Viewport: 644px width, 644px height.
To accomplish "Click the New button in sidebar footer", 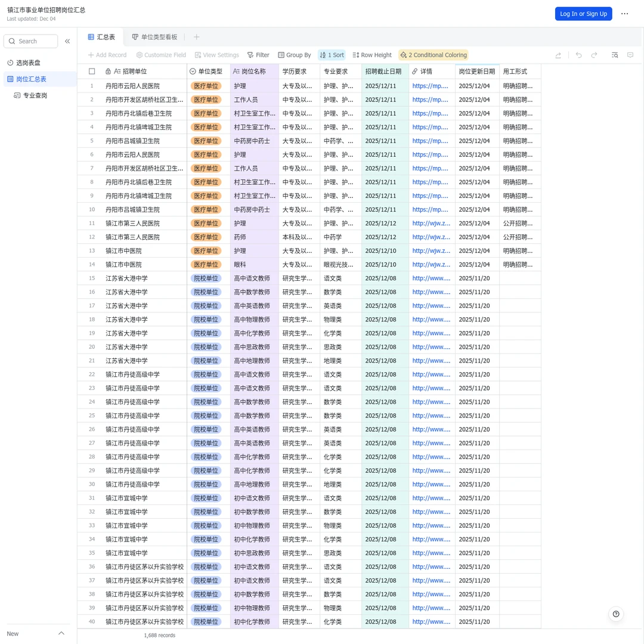I will click(x=13, y=634).
